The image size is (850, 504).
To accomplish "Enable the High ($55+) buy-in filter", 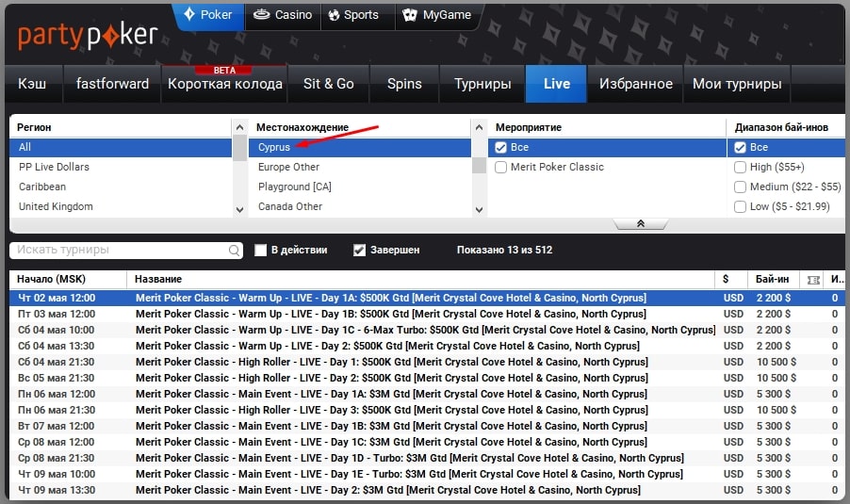I will pos(740,168).
